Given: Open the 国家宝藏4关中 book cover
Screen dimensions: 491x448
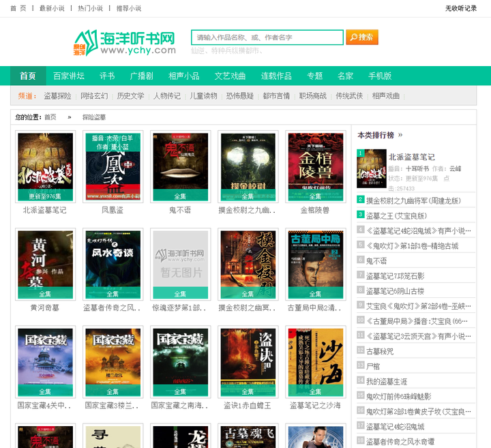Looking at the screenshot, I should coord(46,362).
